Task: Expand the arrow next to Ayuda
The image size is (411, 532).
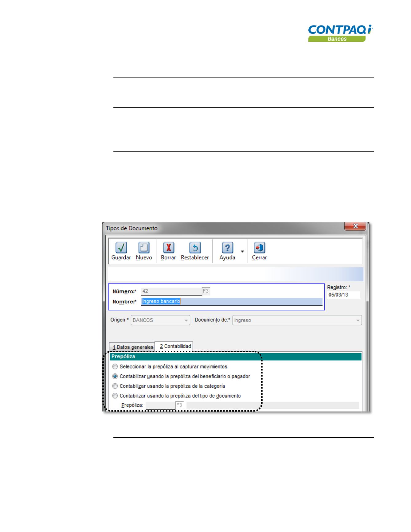Action: [242, 251]
